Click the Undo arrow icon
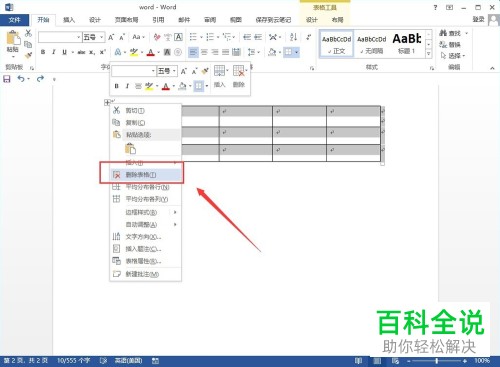Viewport: 500px width, 367px height. (x=21, y=79)
